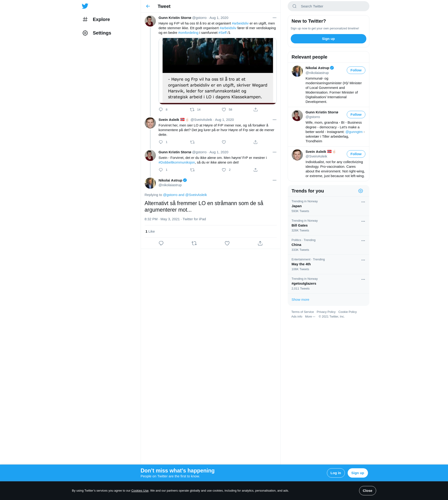The width and height of the screenshot is (448, 500).
Task: Open more options for Bill Gates trend
Action: tap(363, 221)
